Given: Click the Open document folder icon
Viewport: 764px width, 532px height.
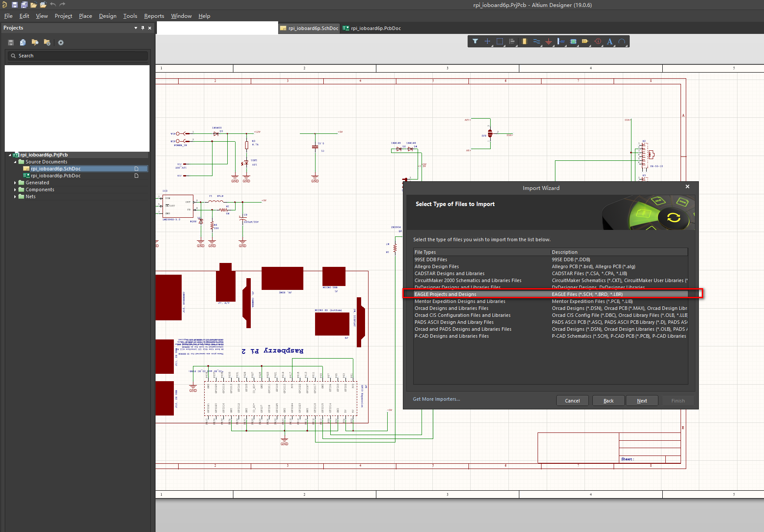Looking at the screenshot, I should (x=33, y=5).
